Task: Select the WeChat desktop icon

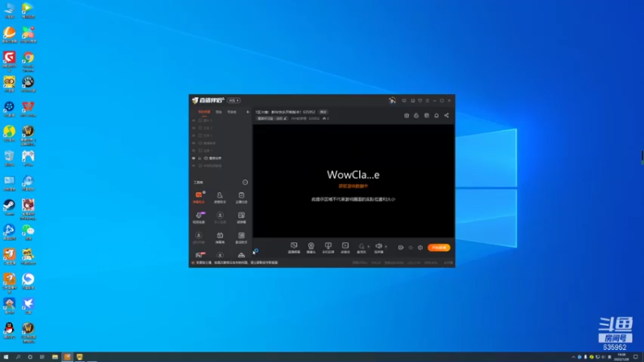Action: [28, 232]
